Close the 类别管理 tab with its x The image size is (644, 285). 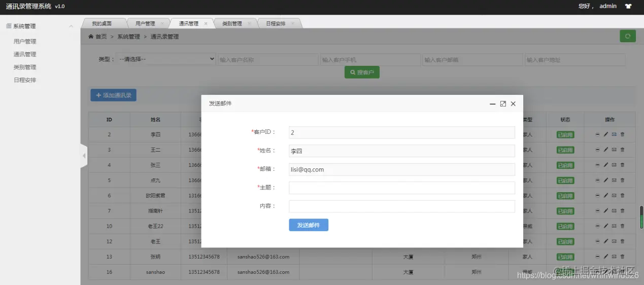coord(250,23)
